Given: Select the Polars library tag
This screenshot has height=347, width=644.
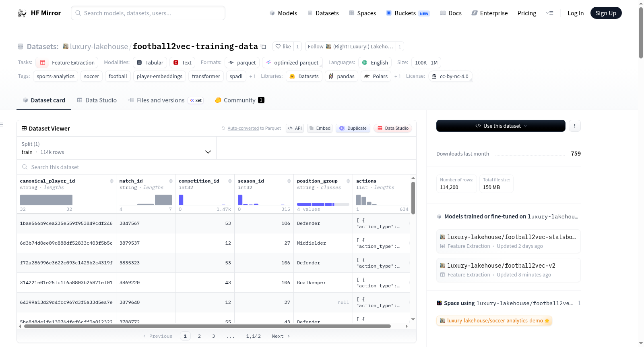Looking at the screenshot, I should point(376,76).
